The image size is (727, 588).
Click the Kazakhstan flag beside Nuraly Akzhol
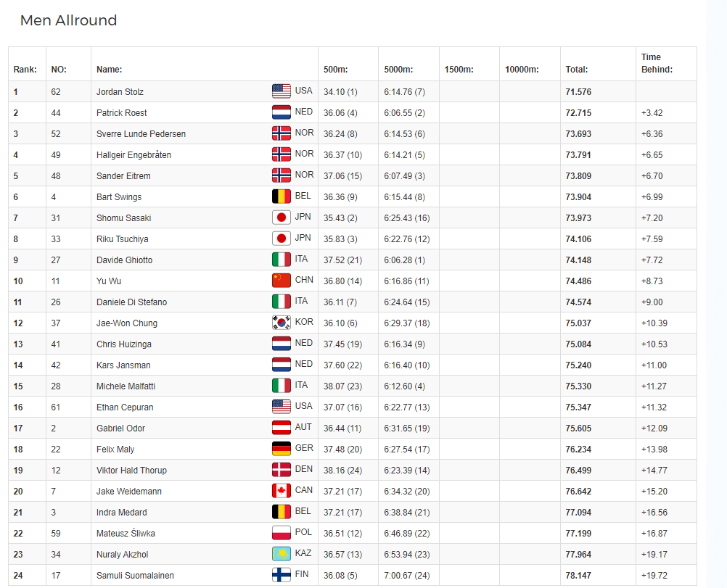tap(281, 554)
